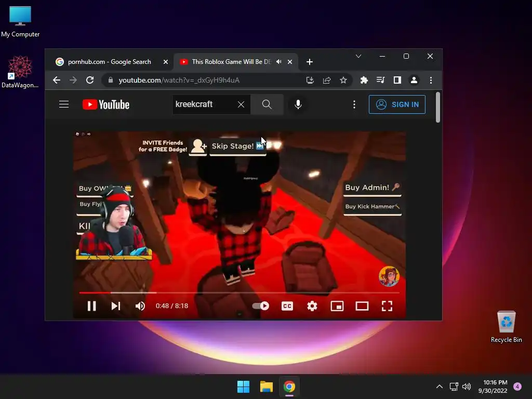Close the YouTube Roblox tab

point(290,62)
